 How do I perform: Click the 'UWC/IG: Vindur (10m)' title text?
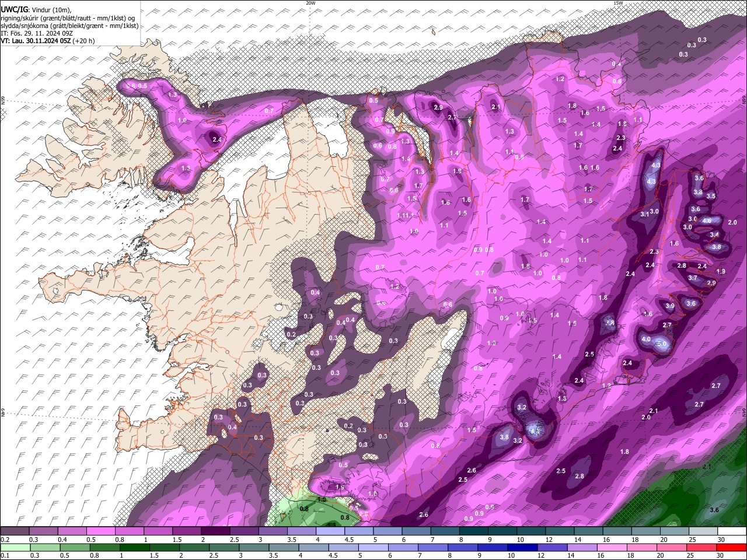point(36,10)
